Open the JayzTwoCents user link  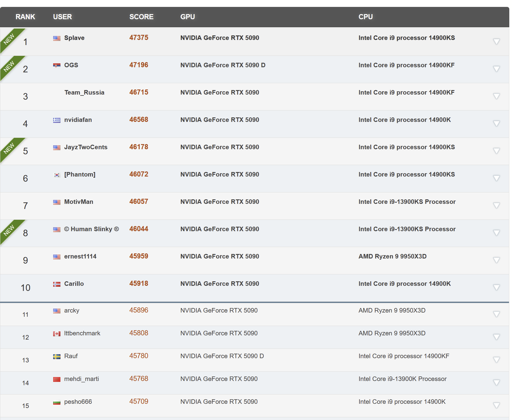86,147
